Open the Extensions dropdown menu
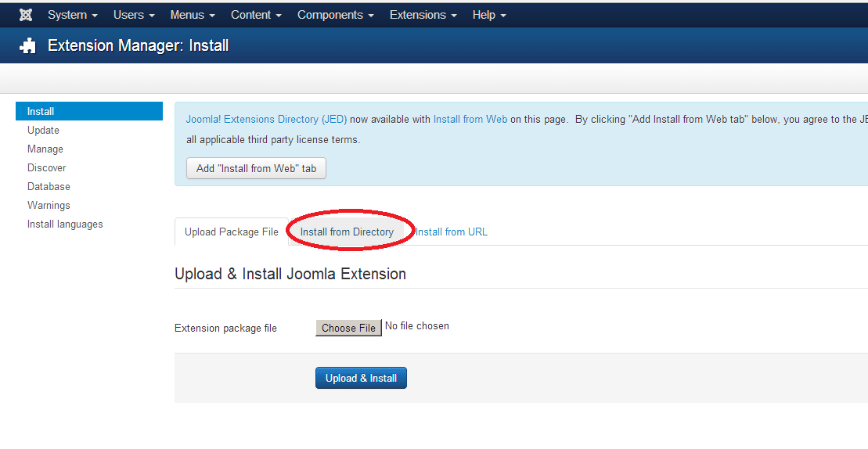The image size is (868, 449). click(423, 15)
